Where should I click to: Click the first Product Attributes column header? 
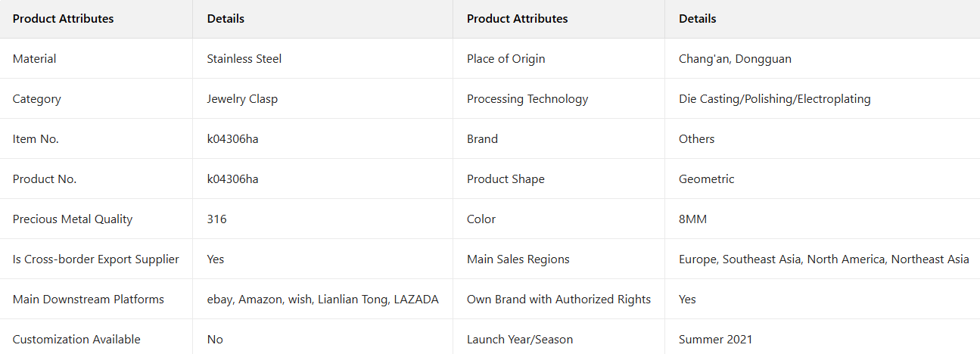[63, 19]
